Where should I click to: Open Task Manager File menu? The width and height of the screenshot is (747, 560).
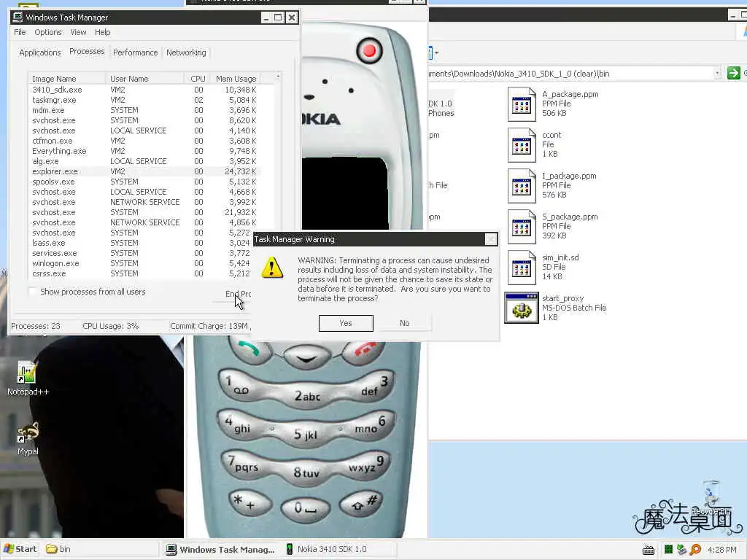coord(20,32)
